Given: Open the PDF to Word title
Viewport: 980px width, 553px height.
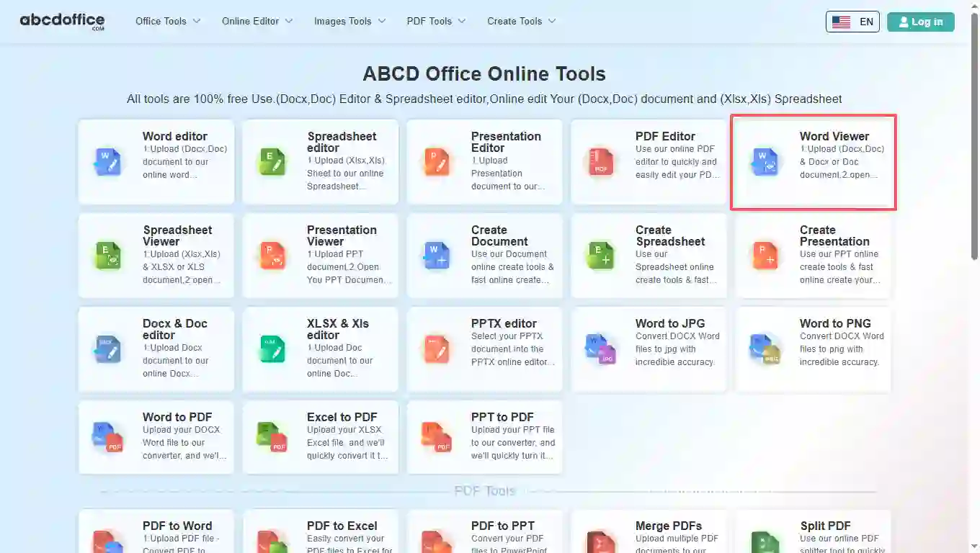Looking at the screenshot, I should coord(177,526).
